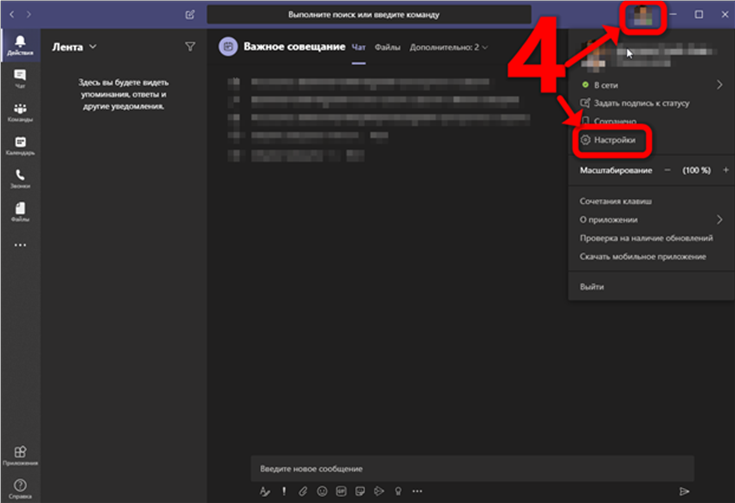Choose Проверка на наличие обновлений

pyautogui.click(x=646, y=238)
